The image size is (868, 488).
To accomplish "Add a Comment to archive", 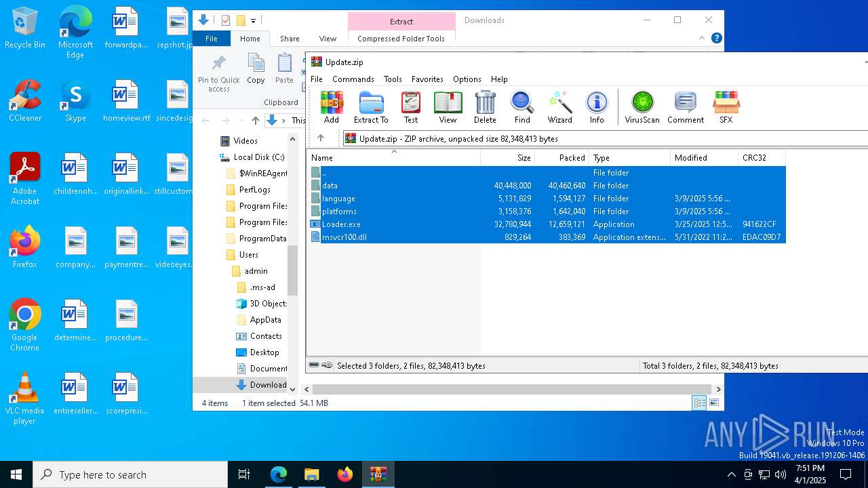I will point(686,108).
